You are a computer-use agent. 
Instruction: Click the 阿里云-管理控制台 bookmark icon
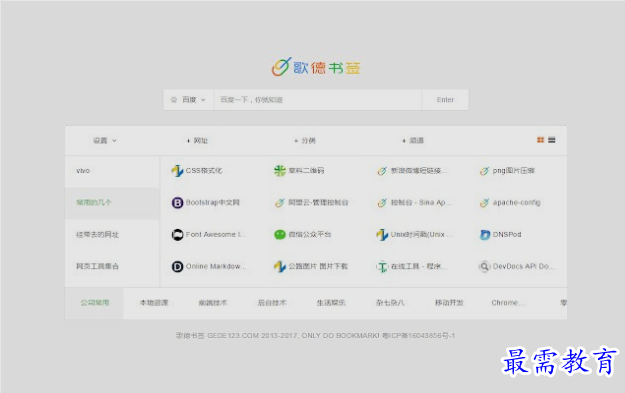click(280, 202)
